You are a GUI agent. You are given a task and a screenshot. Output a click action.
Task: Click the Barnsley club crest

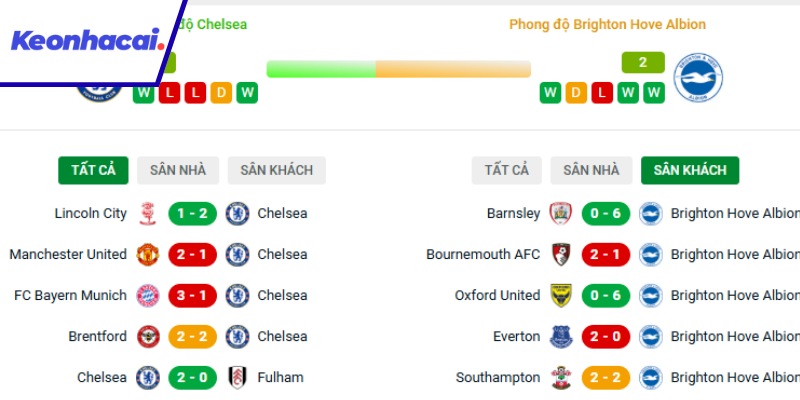point(561,213)
